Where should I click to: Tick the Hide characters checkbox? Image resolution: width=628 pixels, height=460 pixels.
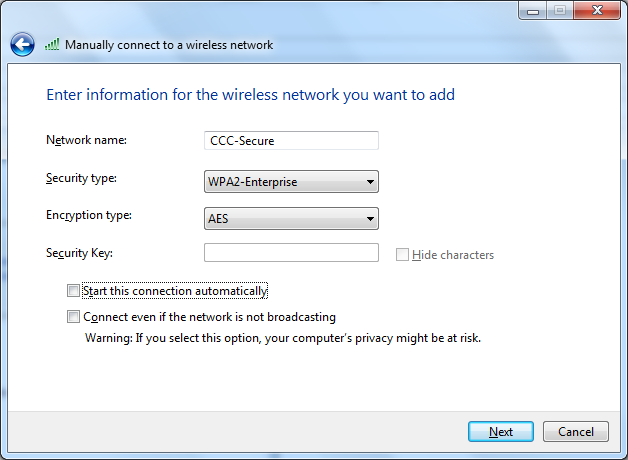pyautogui.click(x=402, y=255)
